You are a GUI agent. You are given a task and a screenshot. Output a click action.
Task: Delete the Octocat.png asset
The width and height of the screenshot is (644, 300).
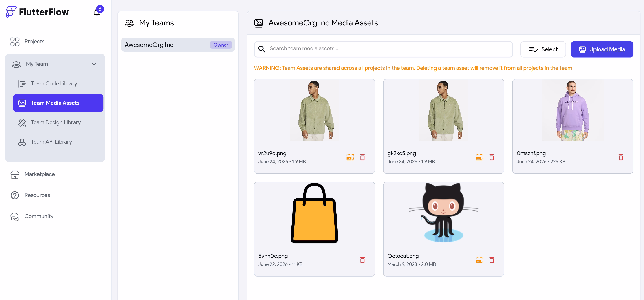(x=492, y=260)
